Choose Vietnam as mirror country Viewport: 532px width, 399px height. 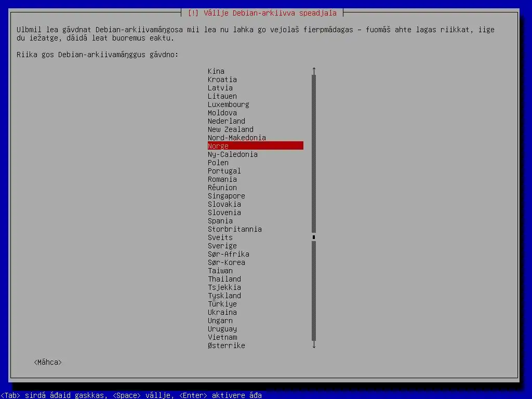(x=255, y=337)
